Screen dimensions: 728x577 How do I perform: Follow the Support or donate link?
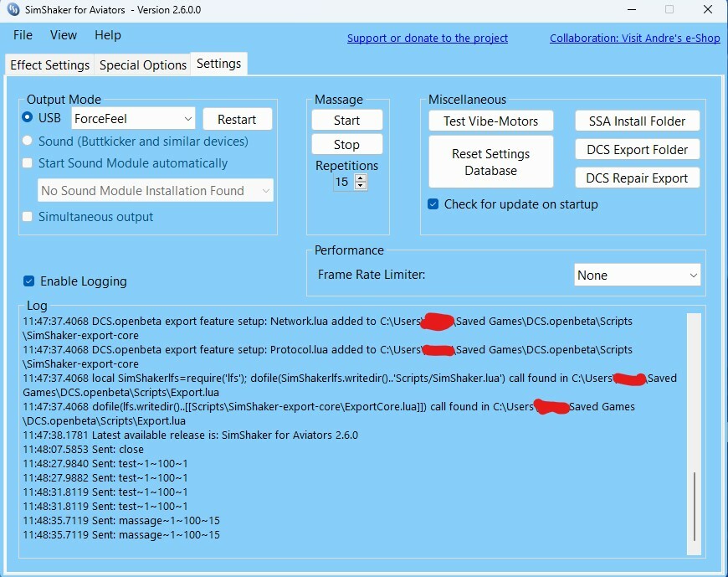click(x=427, y=38)
